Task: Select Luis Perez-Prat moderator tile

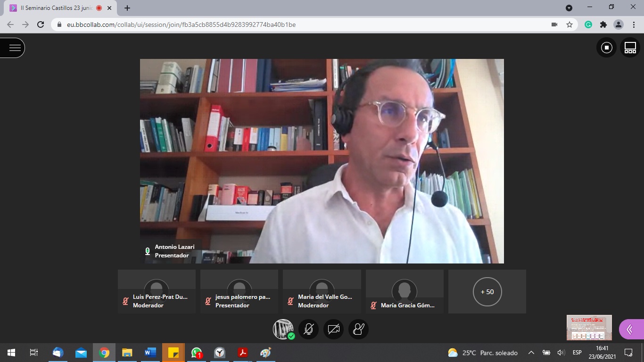Action: pos(157,292)
